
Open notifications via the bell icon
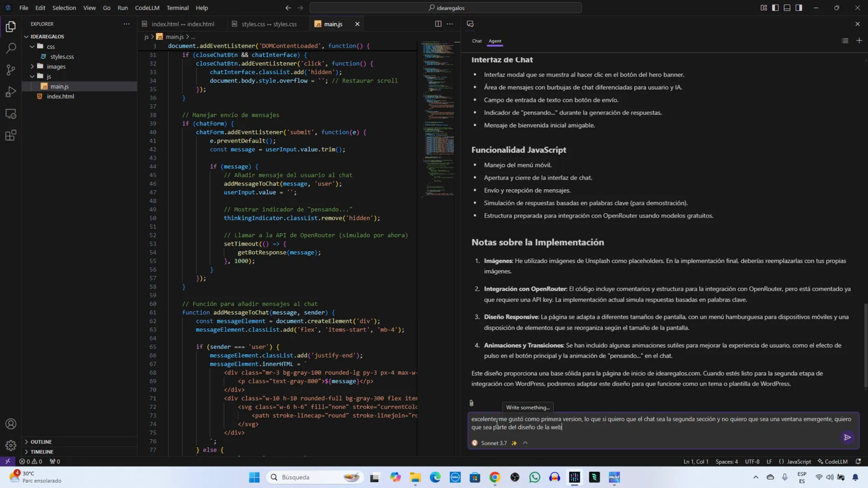[x=858, y=461]
